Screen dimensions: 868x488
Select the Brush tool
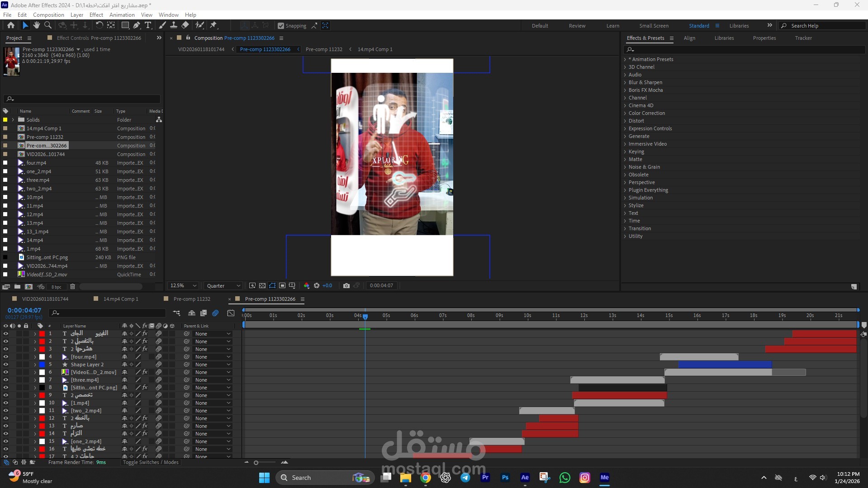pyautogui.click(x=162, y=25)
